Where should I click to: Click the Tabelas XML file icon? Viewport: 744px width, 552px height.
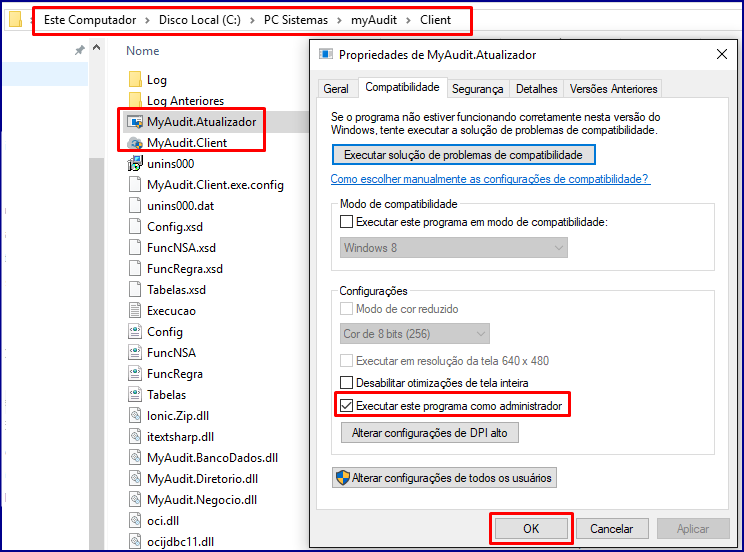[x=135, y=394]
